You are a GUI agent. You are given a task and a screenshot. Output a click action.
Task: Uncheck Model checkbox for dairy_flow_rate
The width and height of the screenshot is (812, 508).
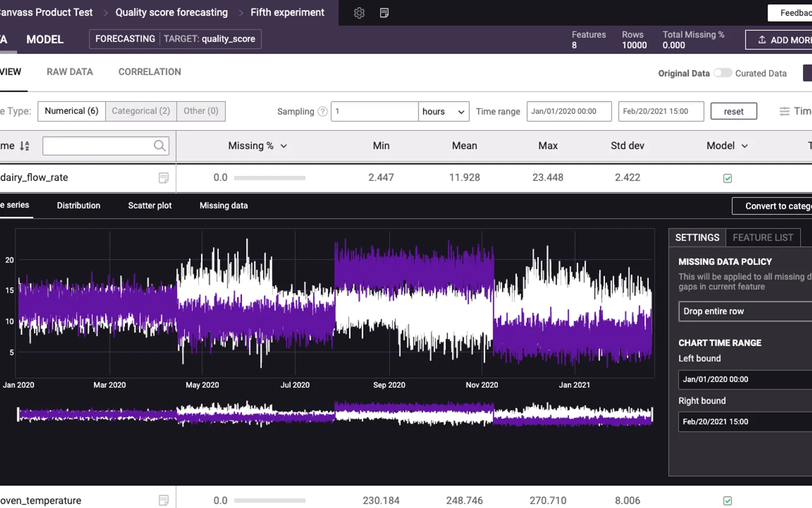[x=728, y=178]
